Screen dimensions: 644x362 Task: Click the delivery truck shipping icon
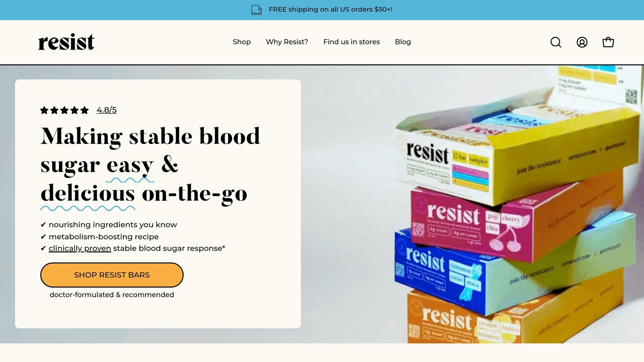(256, 10)
